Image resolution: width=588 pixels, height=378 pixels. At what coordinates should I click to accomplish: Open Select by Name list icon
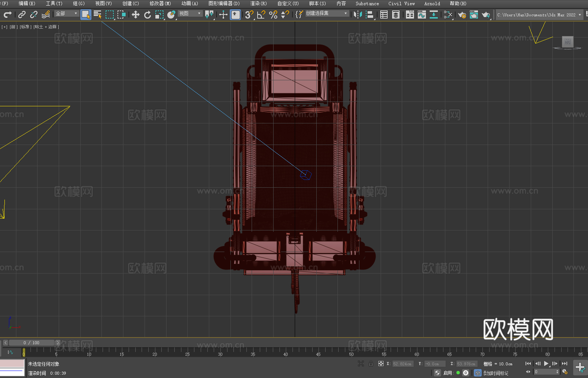(x=98, y=14)
